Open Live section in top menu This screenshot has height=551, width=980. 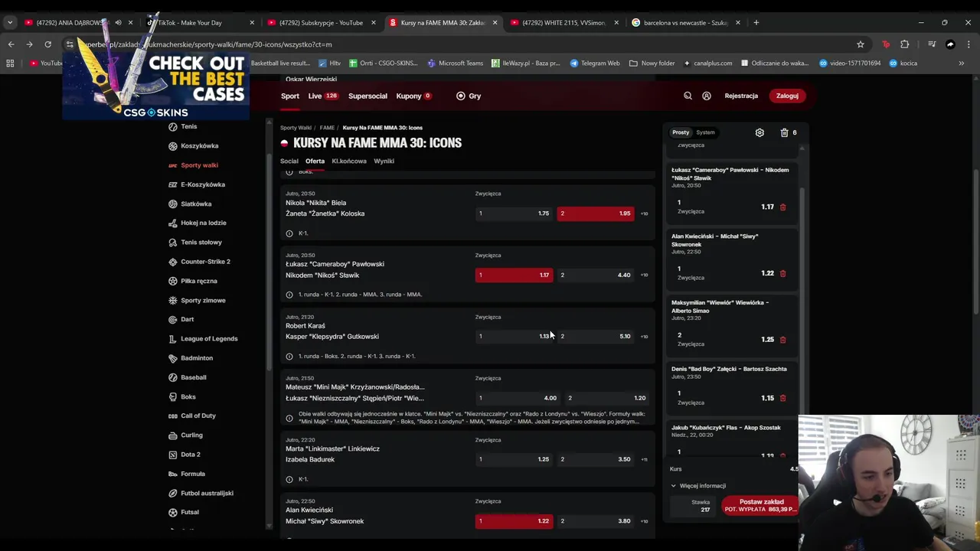[x=322, y=96]
